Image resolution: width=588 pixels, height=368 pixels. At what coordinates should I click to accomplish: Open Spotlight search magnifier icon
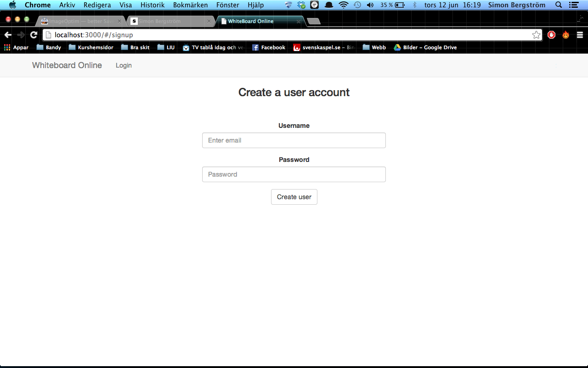tap(559, 5)
